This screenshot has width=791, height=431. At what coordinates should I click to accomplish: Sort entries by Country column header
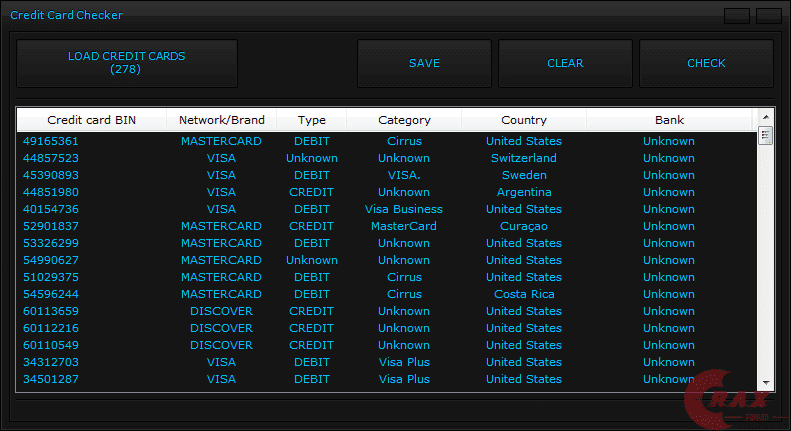tap(524, 120)
